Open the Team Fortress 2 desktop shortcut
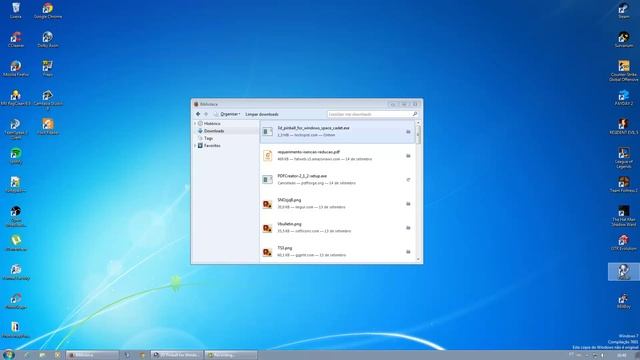 tap(623, 184)
